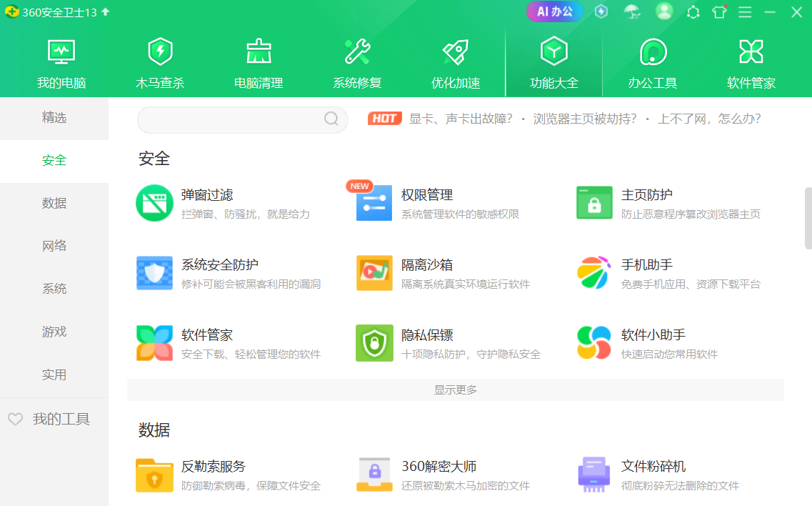Click description 彻底粉碎无法删除的文件
This screenshot has height=506, width=812.
click(680, 486)
